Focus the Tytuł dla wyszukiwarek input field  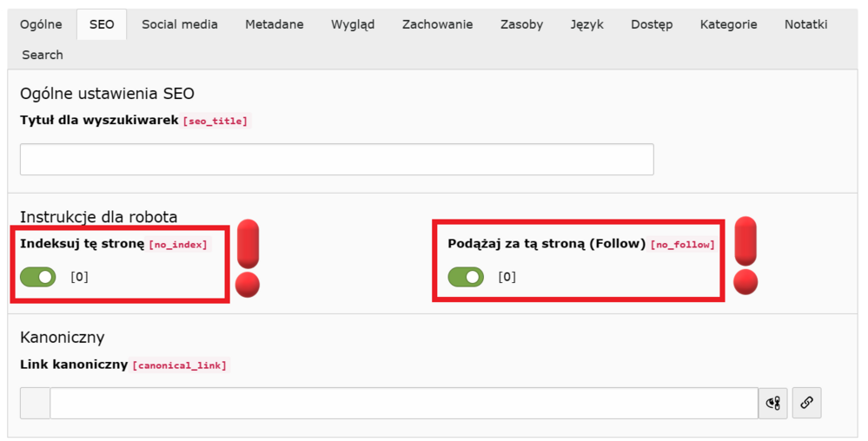[x=336, y=160]
